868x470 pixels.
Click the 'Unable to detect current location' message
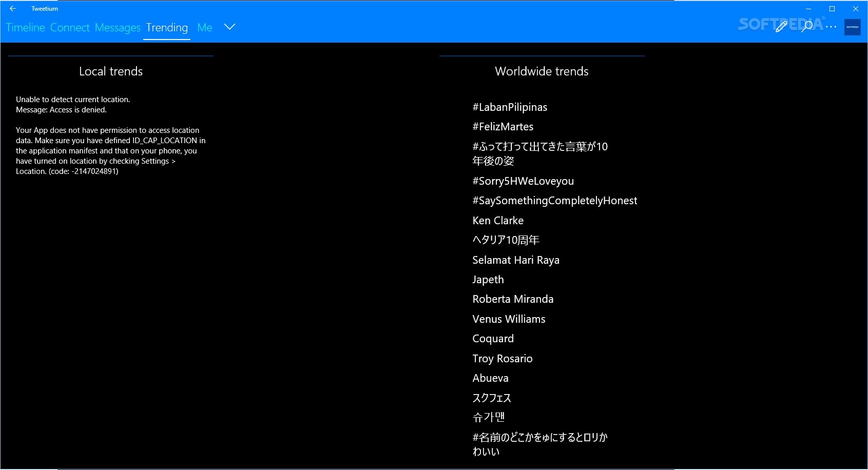pos(73,100)
